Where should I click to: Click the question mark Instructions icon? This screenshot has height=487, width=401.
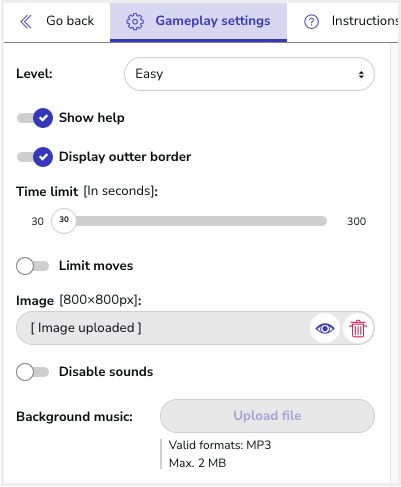click(x=311, y=22)
